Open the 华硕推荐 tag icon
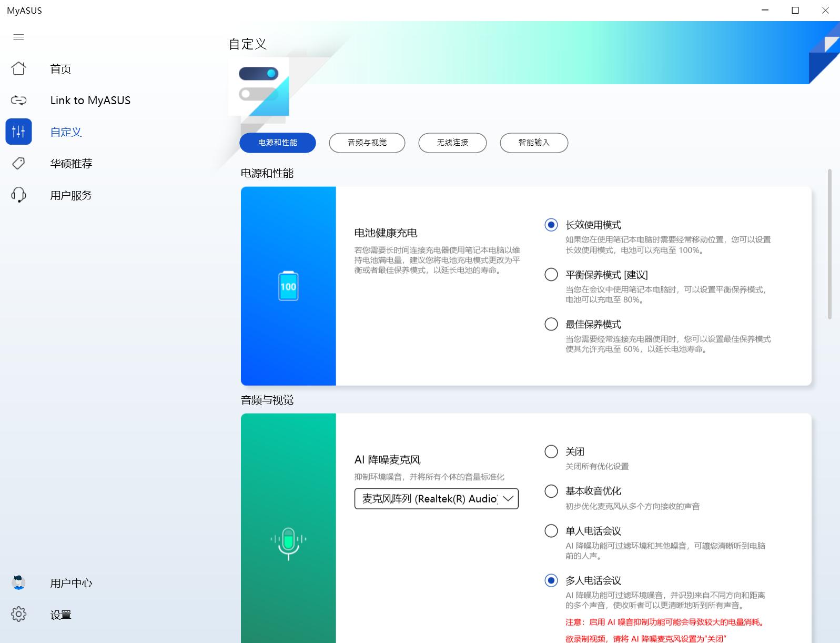Image resolution: width=840 pixels, height=643 pixels. (18, 163)
